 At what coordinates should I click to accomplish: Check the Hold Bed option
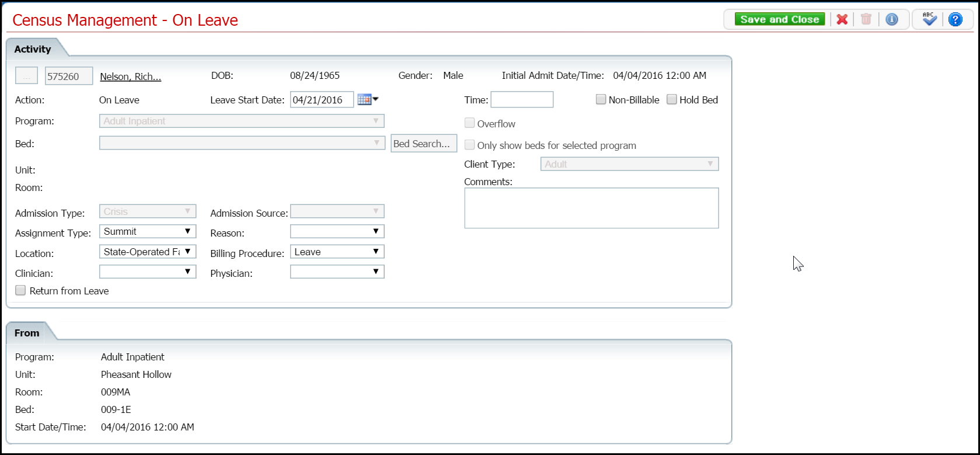click(672, 100)
